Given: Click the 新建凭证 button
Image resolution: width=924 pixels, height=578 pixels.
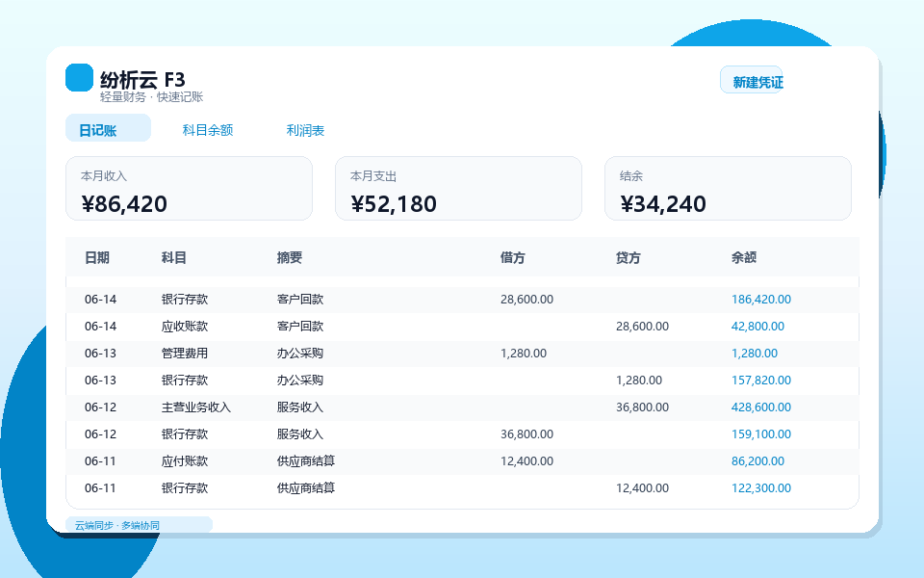Looking at the screenshot, I should pyautogui.click(x=752, y=80).
